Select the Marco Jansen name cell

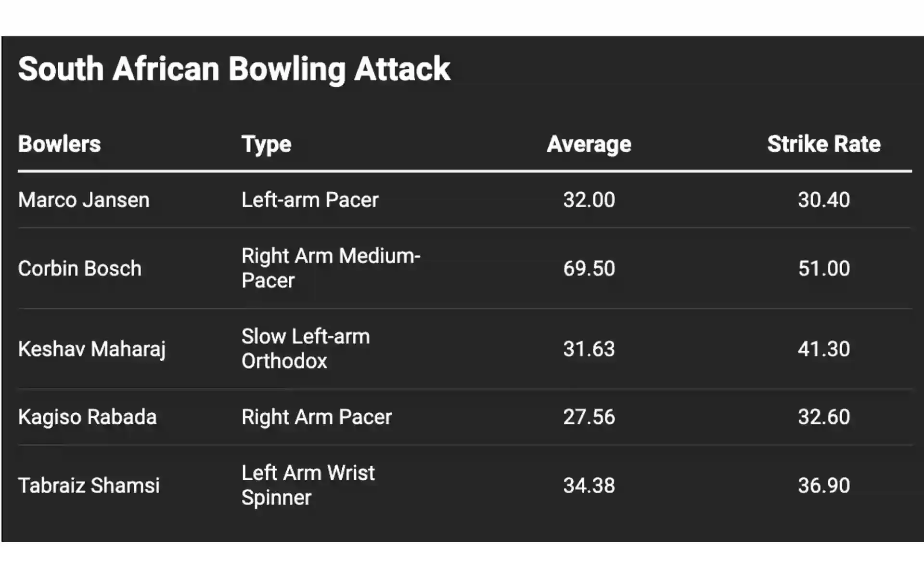tap(84, 200)
